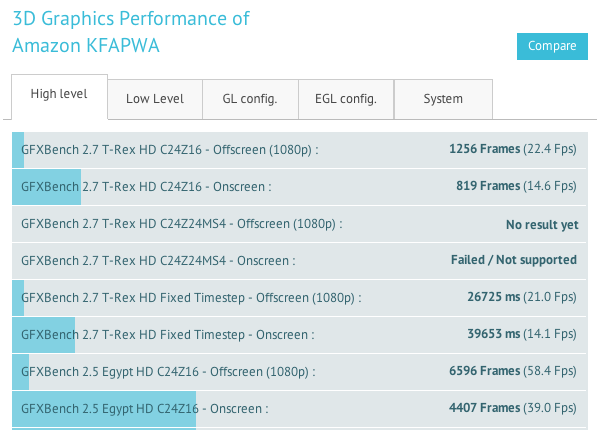Viewport: 601px width, 439px height.
Task: Switch to the Low Level tab
Action: coord(155,99)
